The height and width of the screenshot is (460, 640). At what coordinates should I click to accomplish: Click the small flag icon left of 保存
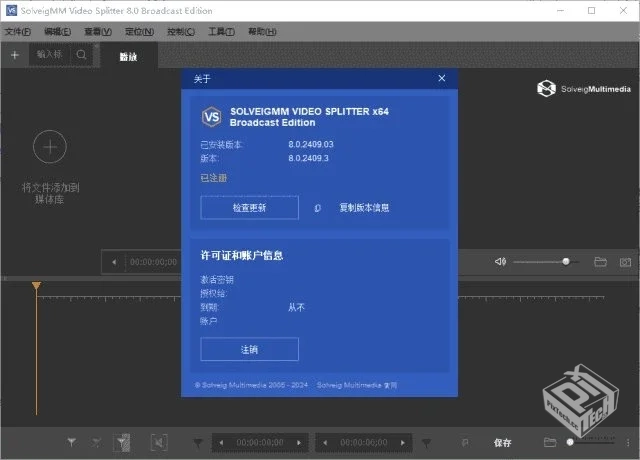pos(465,442)
